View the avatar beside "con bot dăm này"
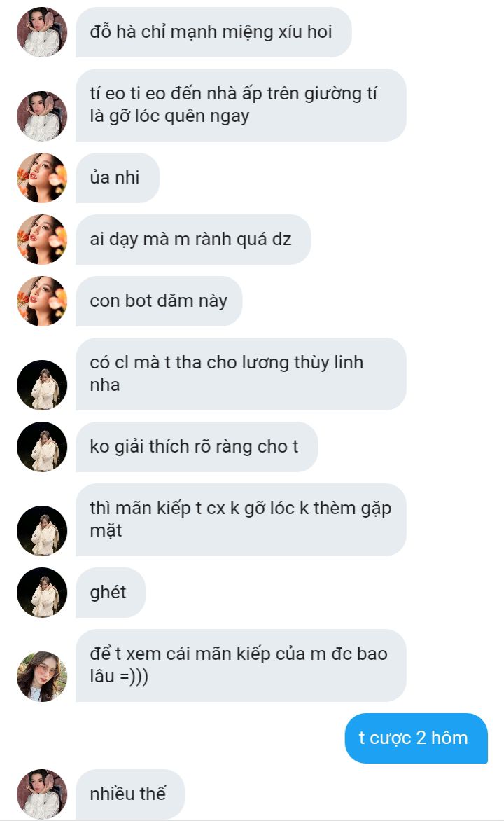 [42, 301]
